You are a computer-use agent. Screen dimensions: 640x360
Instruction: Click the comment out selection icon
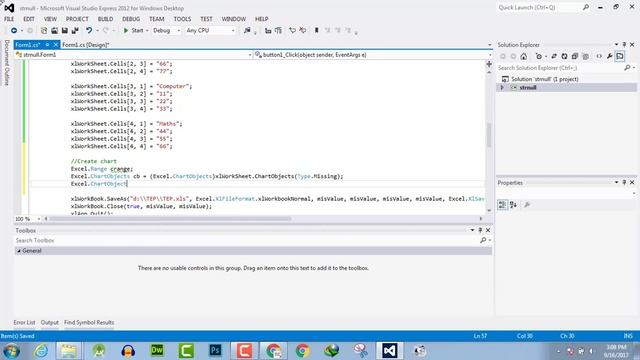click(x=292, y=31)
